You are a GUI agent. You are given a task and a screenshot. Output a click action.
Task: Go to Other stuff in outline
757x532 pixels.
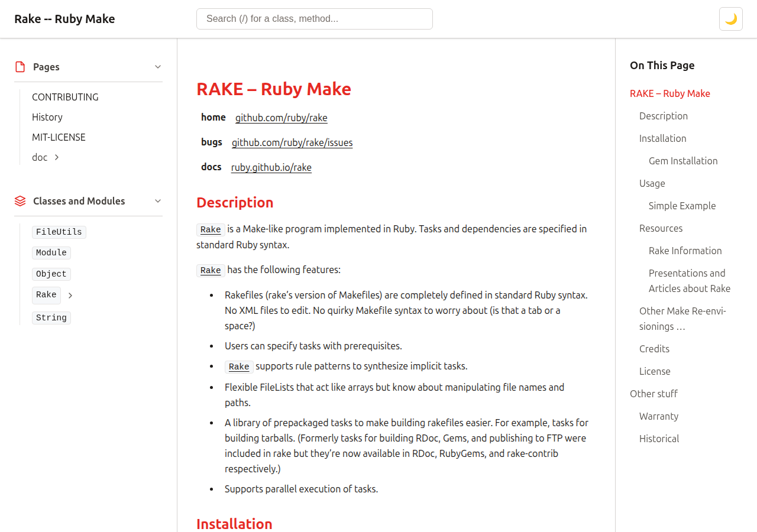pos(654,394)
